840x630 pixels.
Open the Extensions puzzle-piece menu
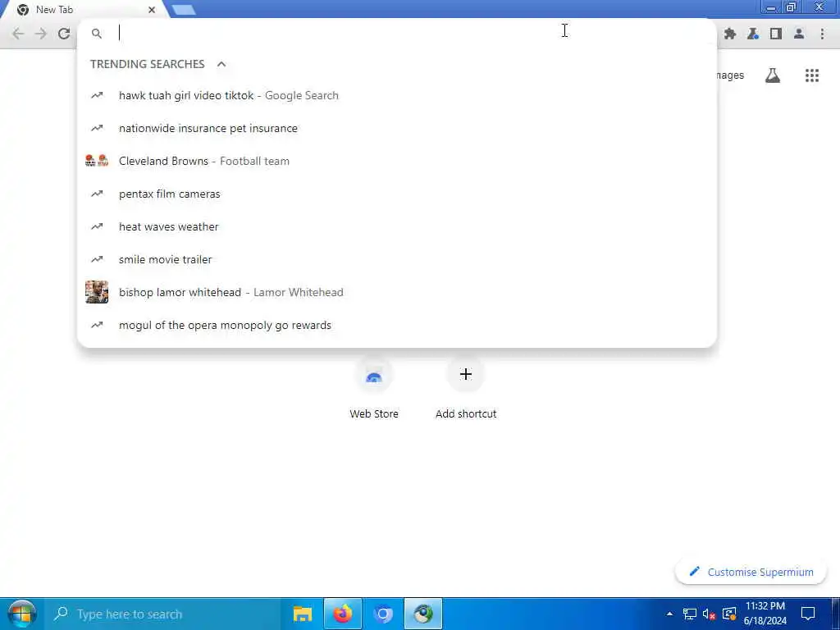[x=729, y=34]
